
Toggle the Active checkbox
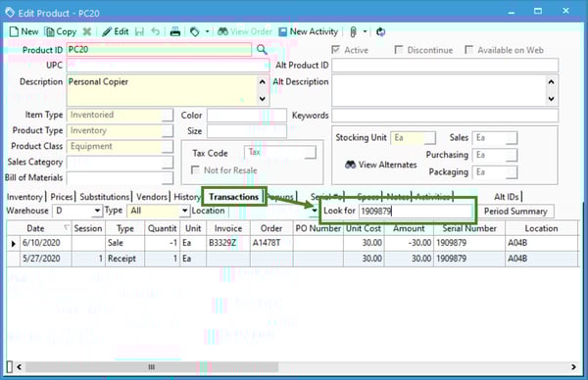tap(335, 50)
